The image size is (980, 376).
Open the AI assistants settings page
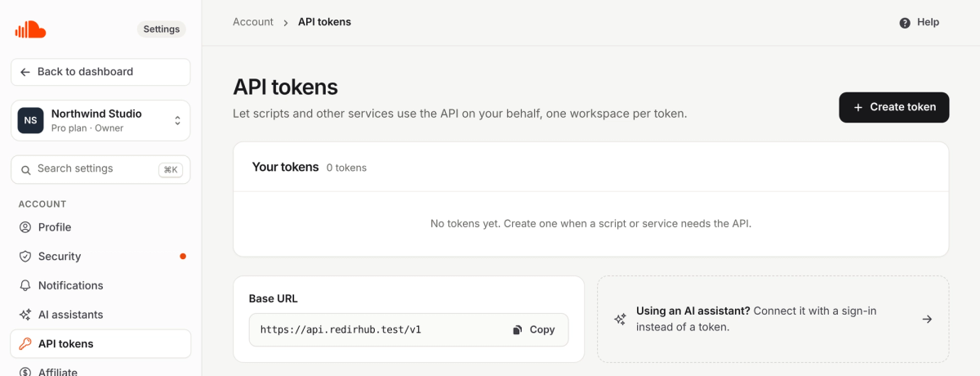[100, 315]
